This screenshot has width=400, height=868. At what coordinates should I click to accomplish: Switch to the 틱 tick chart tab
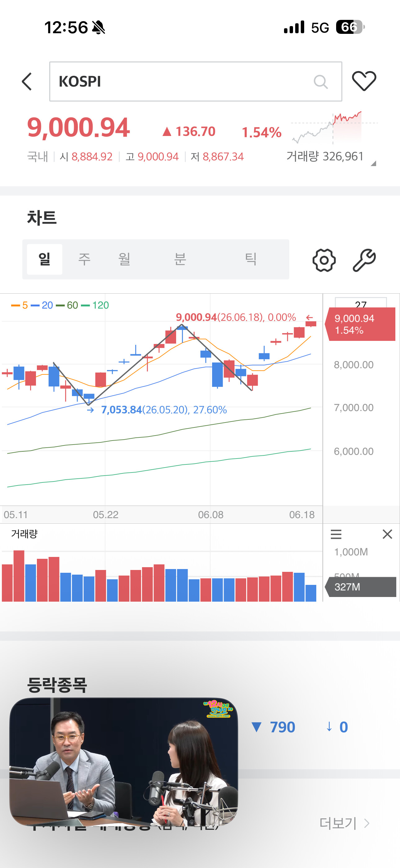(251, 259)
